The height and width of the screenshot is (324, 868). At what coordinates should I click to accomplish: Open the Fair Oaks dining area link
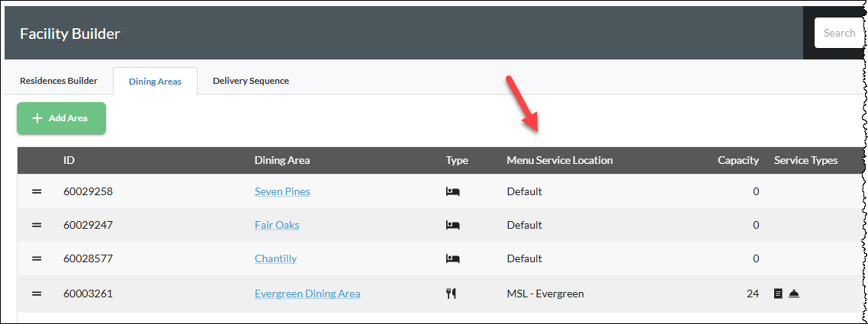pyautogui.click(x=277, y=225)
